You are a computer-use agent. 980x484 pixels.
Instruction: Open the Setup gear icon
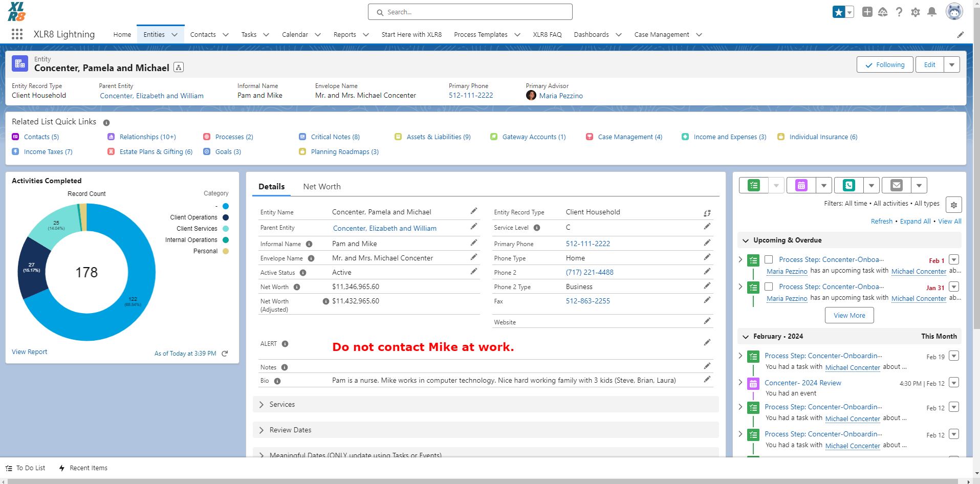click(916, 12)
